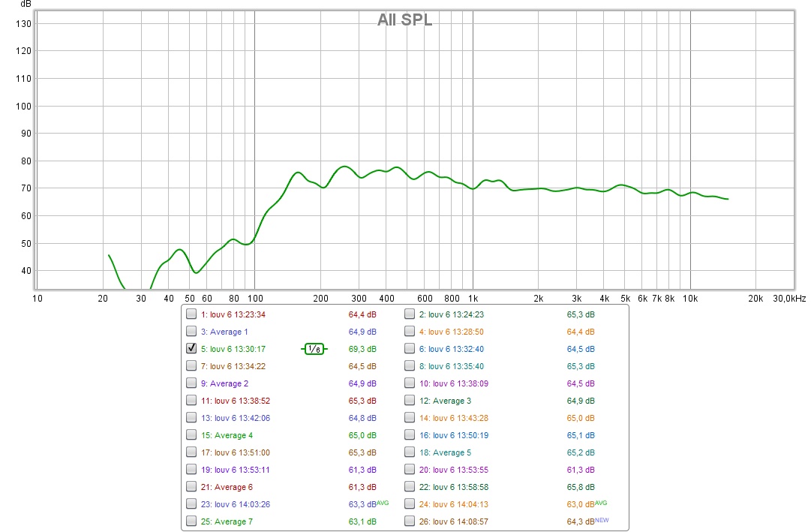Click the 1k mark on frequency axis
The height and width of the screenshot is (532, 811).
(473, 299)
